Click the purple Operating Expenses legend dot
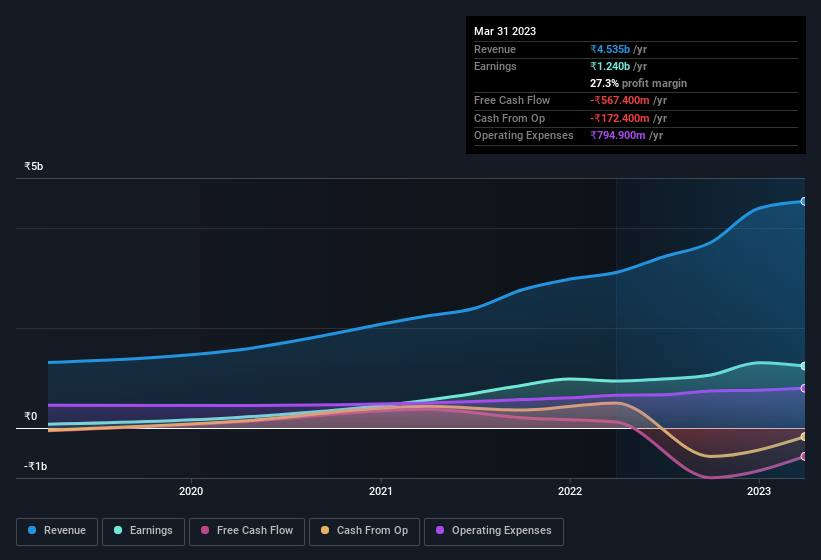The image size is (821, 560). coord(440,530)
